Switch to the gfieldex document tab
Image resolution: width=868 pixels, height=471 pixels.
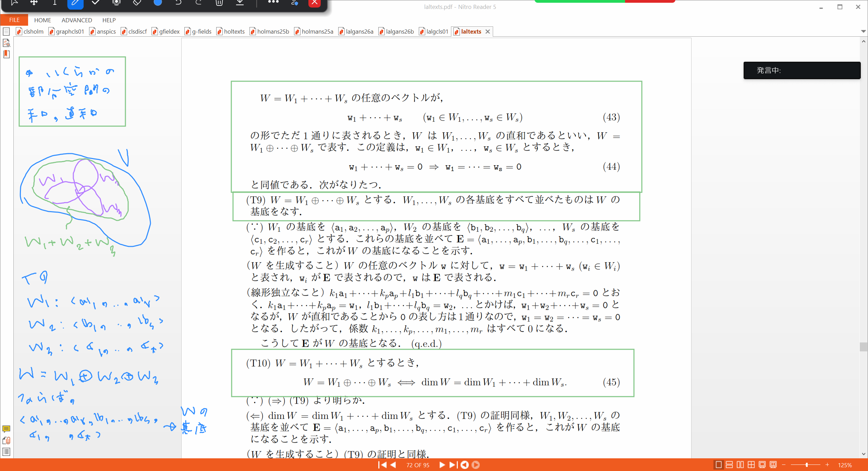click(x=166, y=32)
